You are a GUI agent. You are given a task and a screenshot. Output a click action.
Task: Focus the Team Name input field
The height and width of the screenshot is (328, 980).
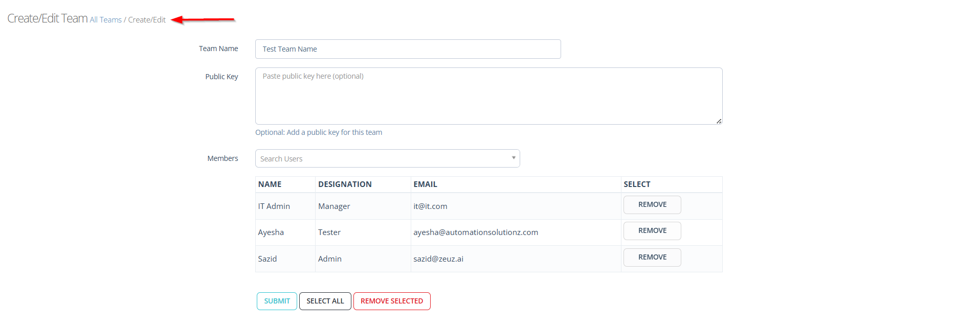pos(408,49)
